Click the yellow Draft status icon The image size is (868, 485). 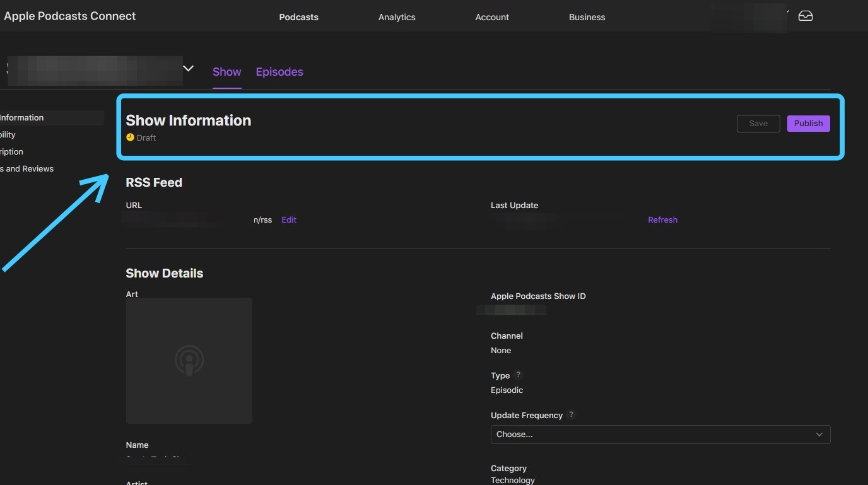point(130,137)
